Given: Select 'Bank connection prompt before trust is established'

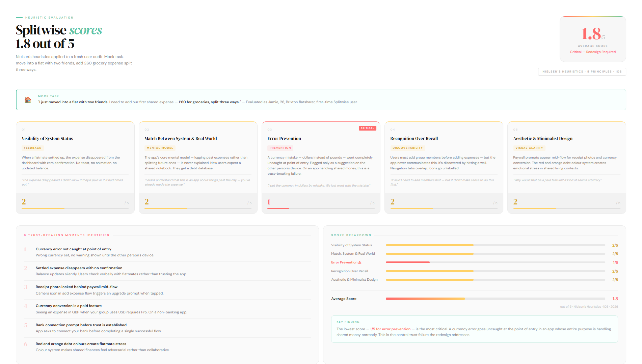Looking at the screenshot, I should [x=81, y=325].
